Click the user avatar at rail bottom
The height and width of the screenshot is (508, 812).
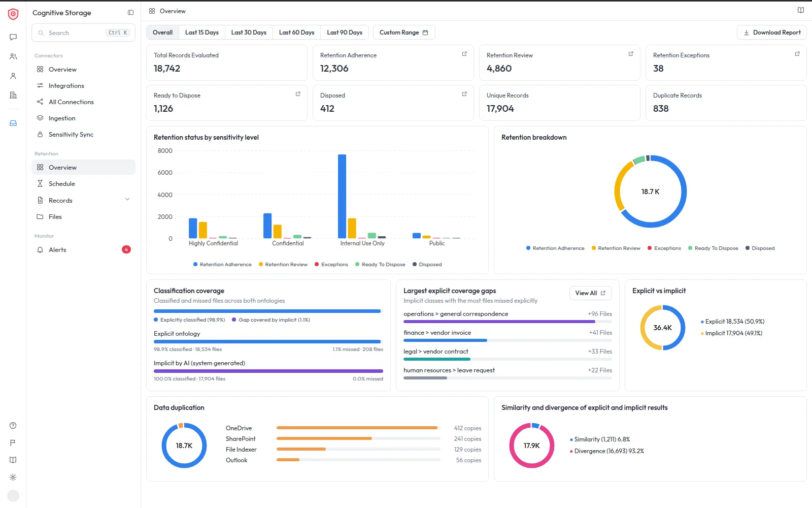(x=13, y=496)
